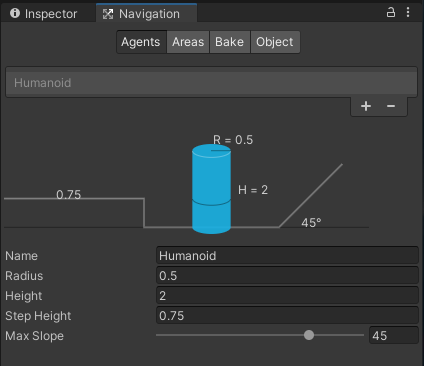Open the Object section

point(275,42)
